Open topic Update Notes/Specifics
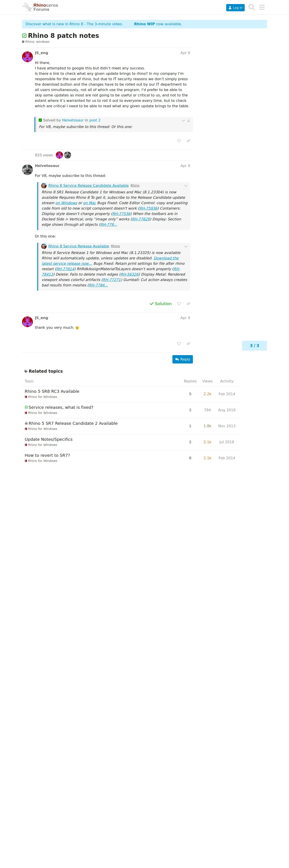289x868 pixels. coord(48,439)
